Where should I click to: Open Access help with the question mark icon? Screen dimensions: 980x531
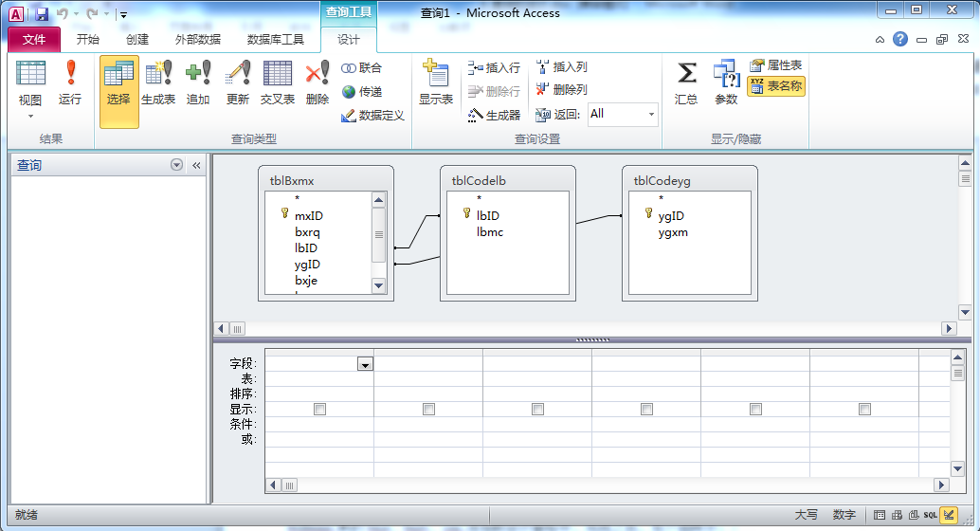(x=900, y=39)
